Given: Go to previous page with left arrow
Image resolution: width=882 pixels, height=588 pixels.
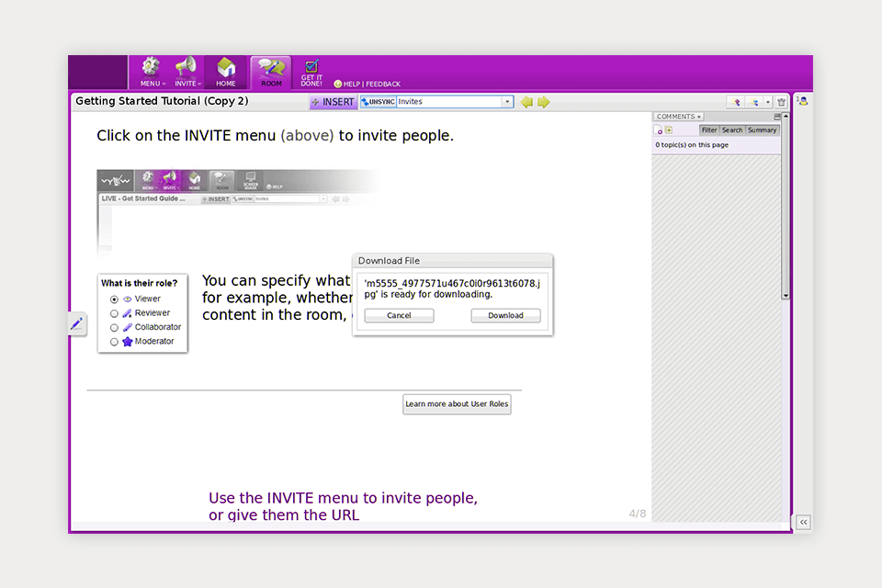Looking at the screenshot, I should coord(526,102).
